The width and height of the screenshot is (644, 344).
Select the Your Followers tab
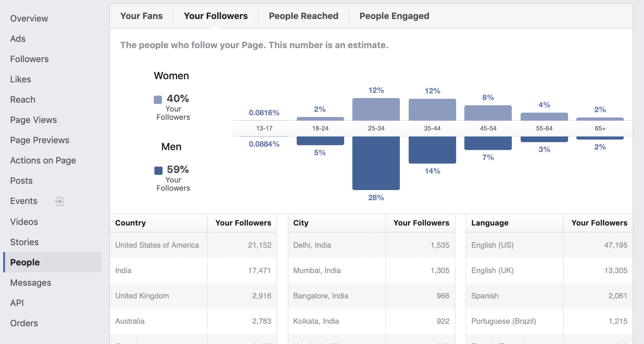(216, 16)
